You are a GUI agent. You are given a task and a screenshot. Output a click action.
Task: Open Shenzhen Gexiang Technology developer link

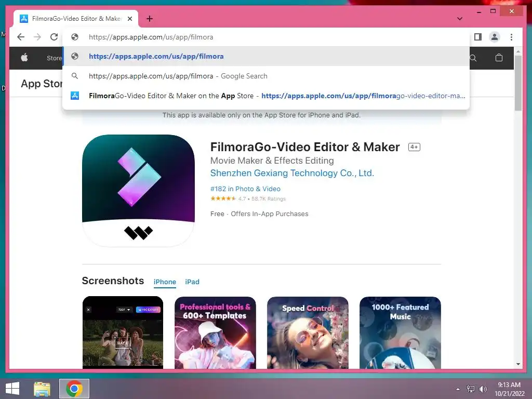point(292,173)
